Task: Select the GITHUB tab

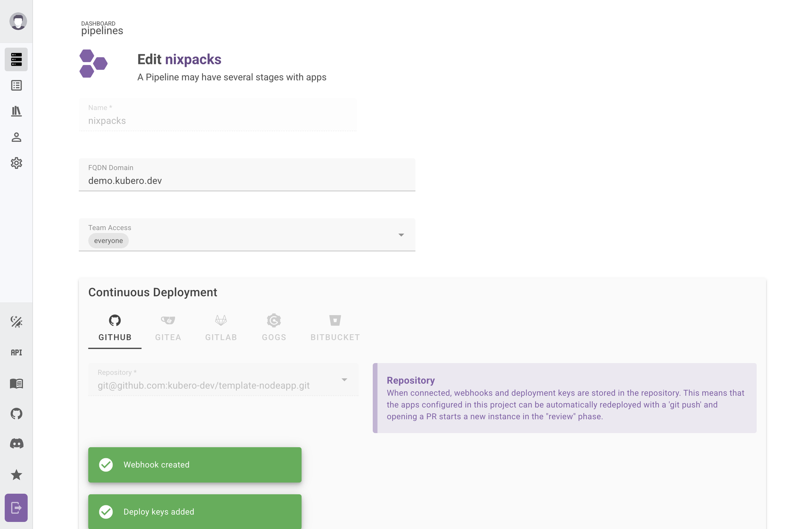Action: click(x=115, y=328)
